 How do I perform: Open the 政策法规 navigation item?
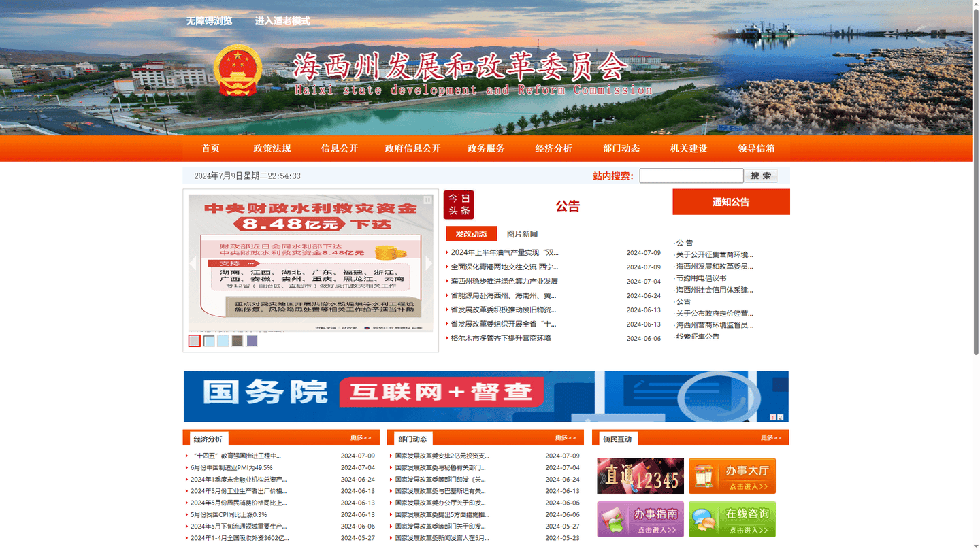pos(272,148)
